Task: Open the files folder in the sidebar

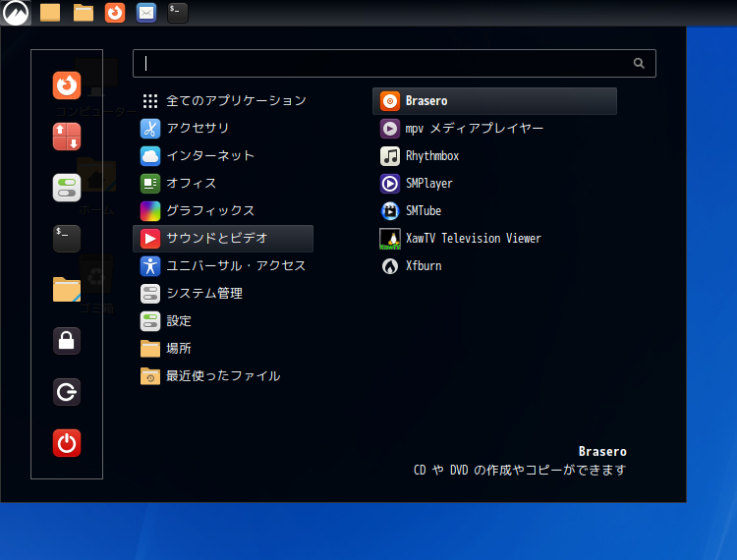Action: tap(67, 290)
